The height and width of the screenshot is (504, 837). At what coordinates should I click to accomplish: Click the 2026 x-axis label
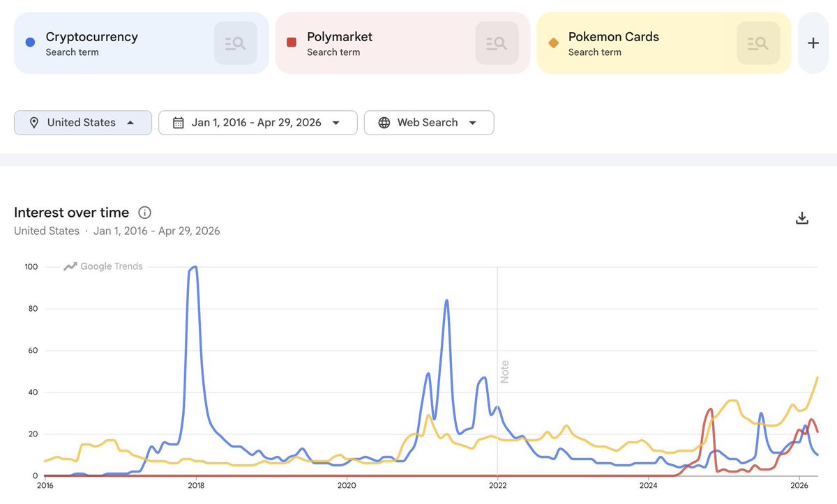[x=799, y=484]
